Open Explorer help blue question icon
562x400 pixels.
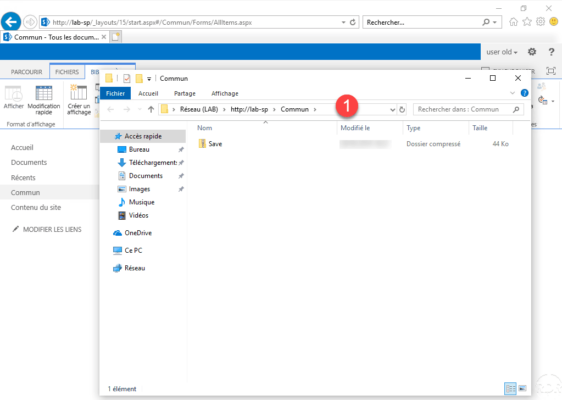click(x=524, y=93)
